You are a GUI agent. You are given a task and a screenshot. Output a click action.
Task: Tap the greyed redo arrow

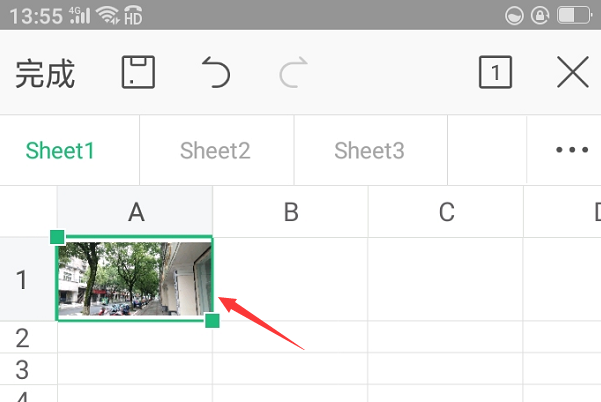(293, 72)
